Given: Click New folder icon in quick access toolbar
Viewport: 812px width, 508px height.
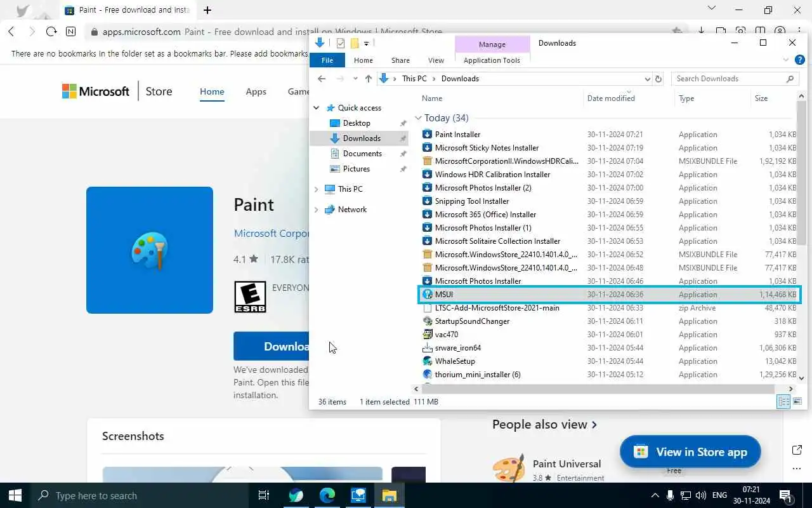Looking at the screenshot, I should coord(355,43).
